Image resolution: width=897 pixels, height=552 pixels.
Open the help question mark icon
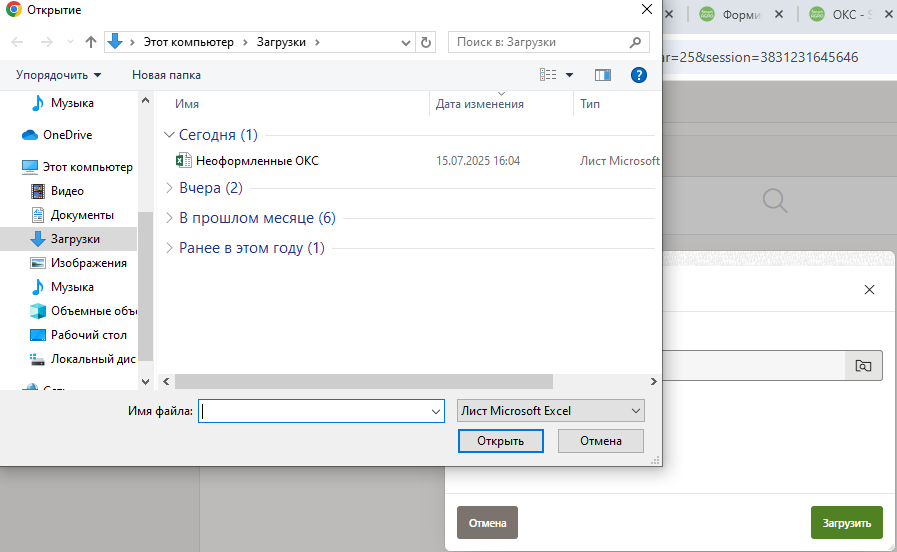click(x=639, y=75)
